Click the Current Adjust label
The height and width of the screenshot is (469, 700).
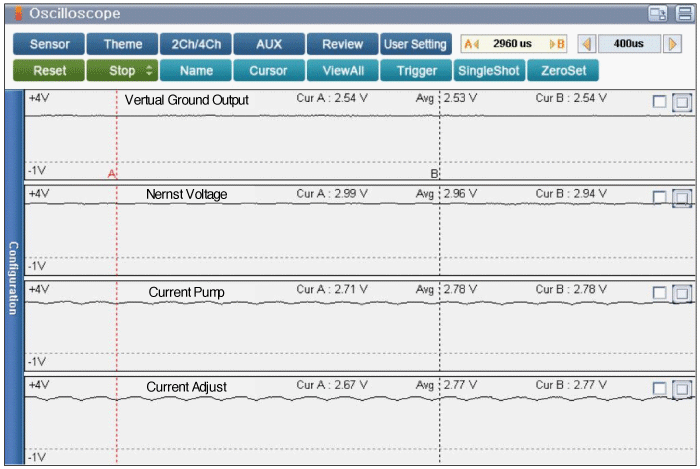pyautogui.click(x=187, y=387)
